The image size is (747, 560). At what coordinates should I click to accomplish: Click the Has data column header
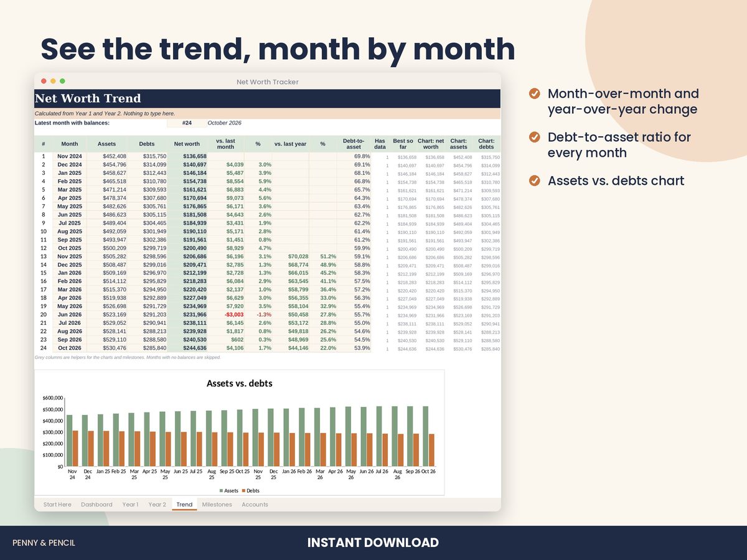[x=380, y=144]
